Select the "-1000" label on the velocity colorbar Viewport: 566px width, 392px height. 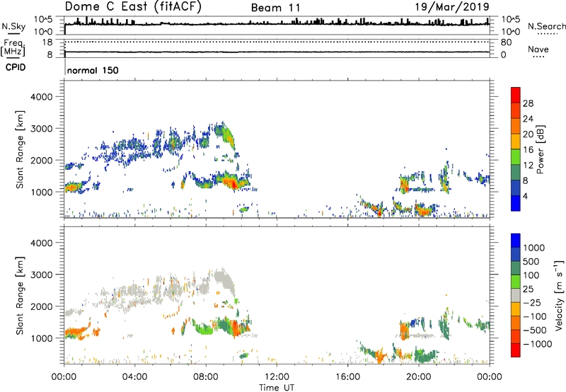point(538,344)
